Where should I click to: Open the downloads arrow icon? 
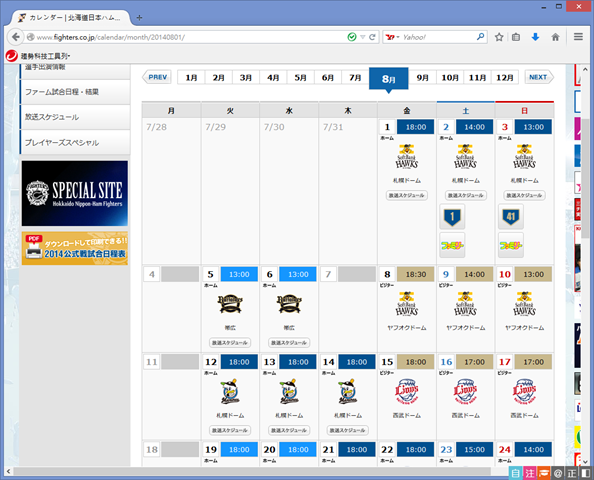click(x=535, y=37)
